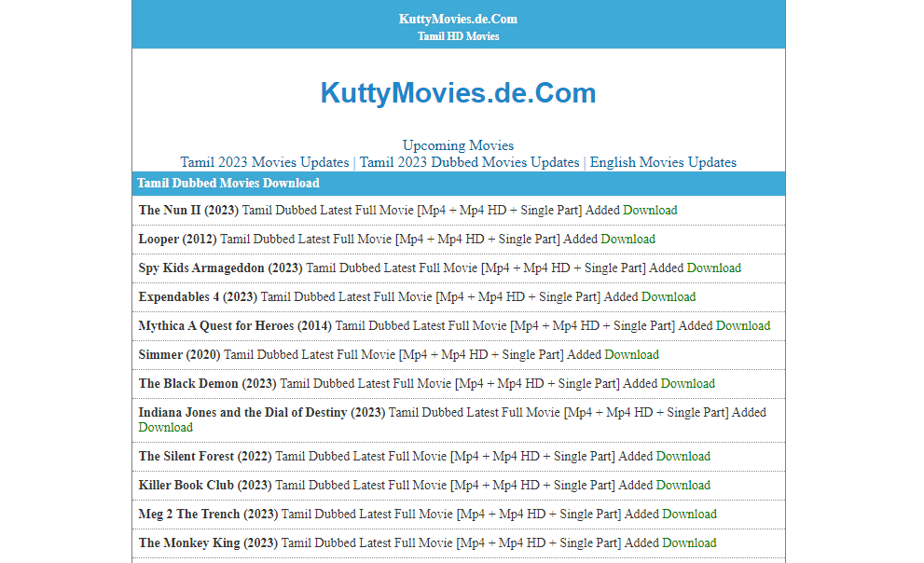The image size is (924, 563).
Task: Click Download for Expendables 4 (2023)
Action: point(669,296)
